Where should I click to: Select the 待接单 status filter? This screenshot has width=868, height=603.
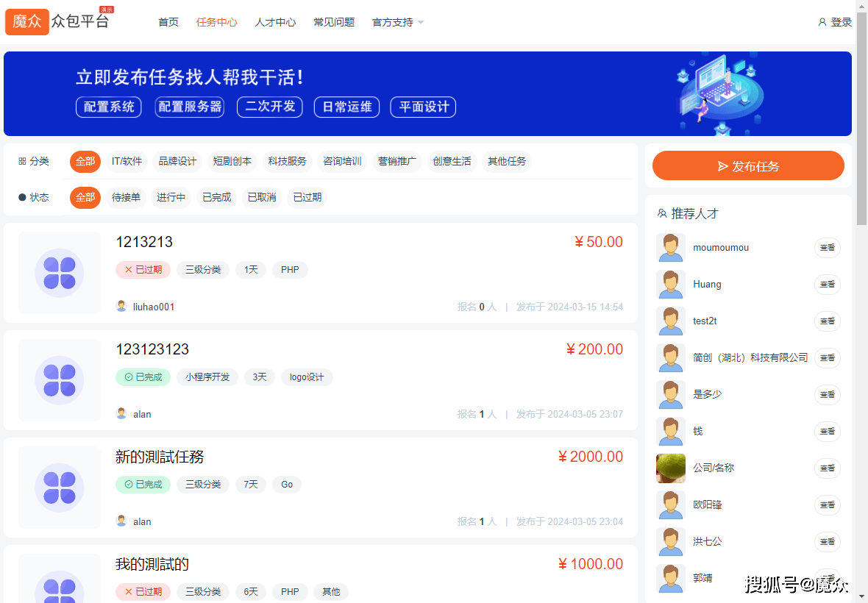[x=125, y=197]
